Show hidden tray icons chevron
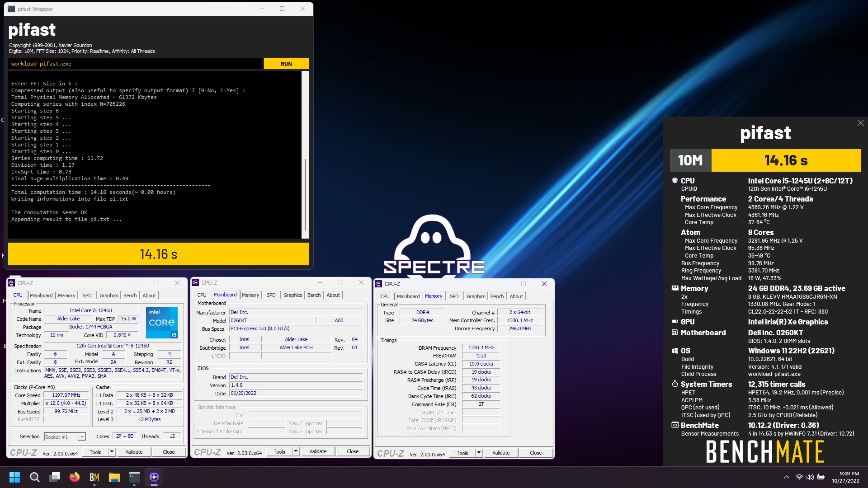This screenshot has height=488, width=868. [x=787, y=477]
